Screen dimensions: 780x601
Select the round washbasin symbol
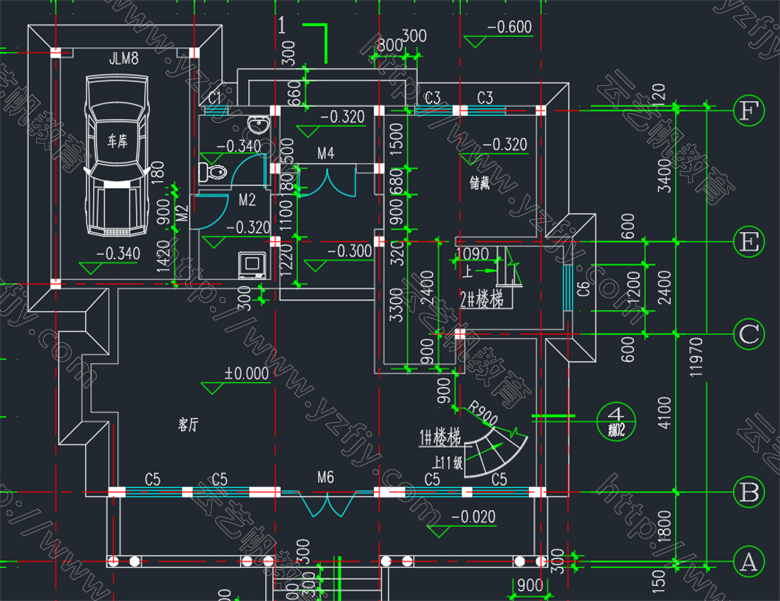[258, 124]
